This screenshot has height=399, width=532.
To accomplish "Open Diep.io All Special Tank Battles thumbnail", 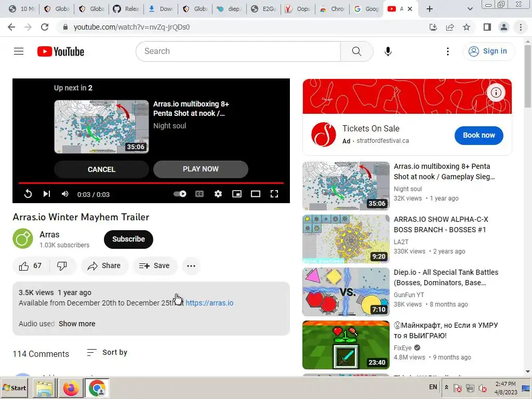I will tap(345, 292).
